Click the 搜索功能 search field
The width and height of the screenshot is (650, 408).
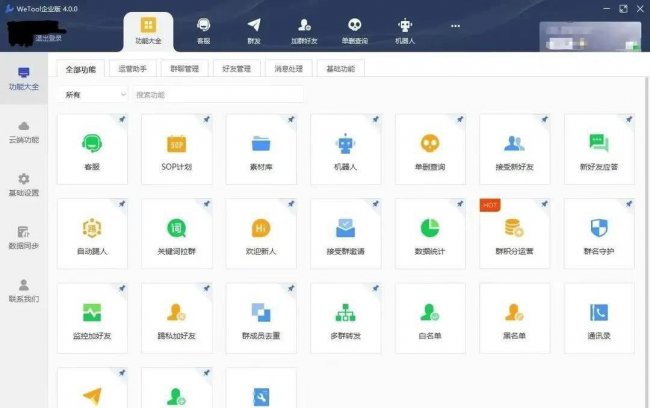pos(218,95)
